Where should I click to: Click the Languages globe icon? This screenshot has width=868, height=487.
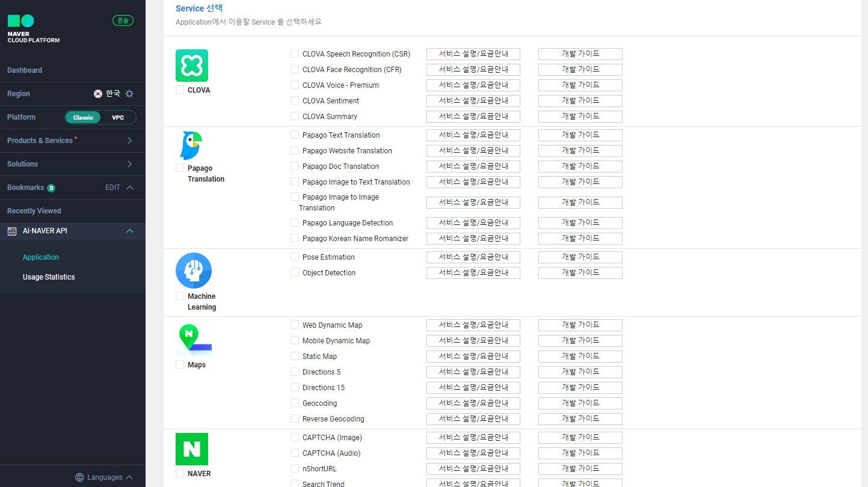pyautogui.click(x=79, y=477)
